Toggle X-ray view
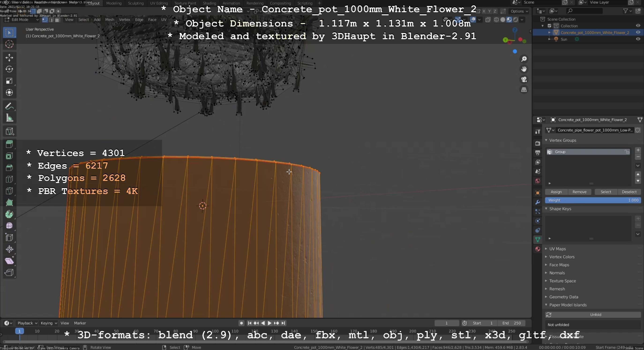644x350 pixels. coord(488,20)
